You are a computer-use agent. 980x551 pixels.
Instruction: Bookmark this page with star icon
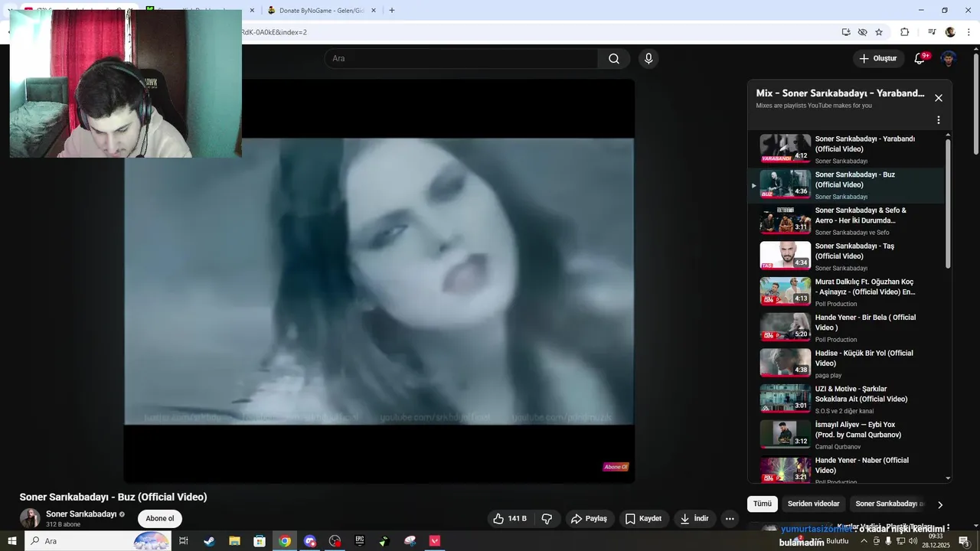pyautogui.click(x=879, y=32)
